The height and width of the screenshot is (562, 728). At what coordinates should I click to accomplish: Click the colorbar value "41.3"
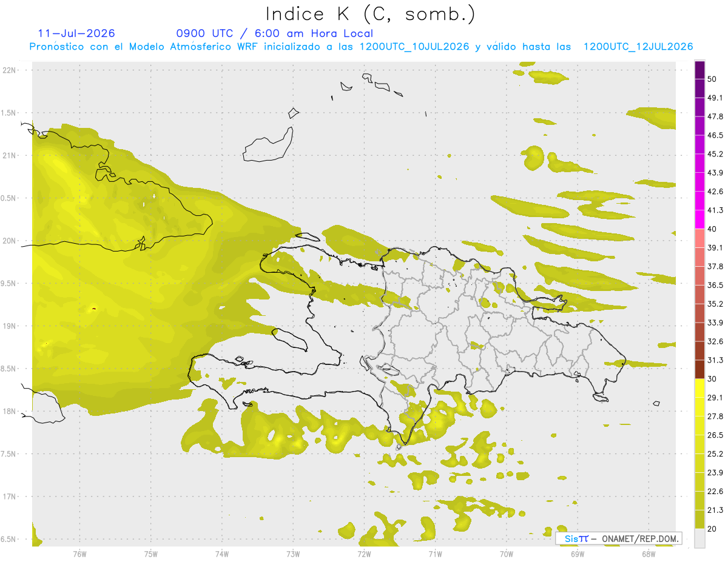click(715, 211)
